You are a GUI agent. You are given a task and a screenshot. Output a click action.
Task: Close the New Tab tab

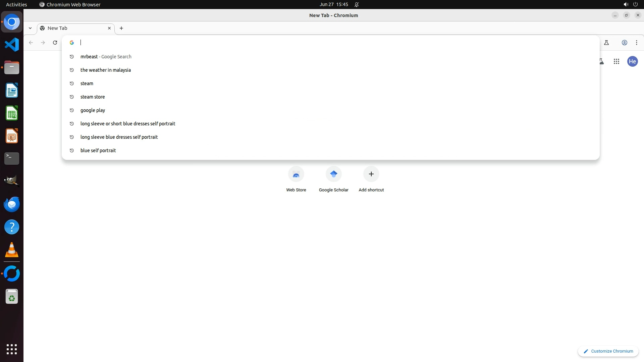pyautogui.click(x=109, y=28)
